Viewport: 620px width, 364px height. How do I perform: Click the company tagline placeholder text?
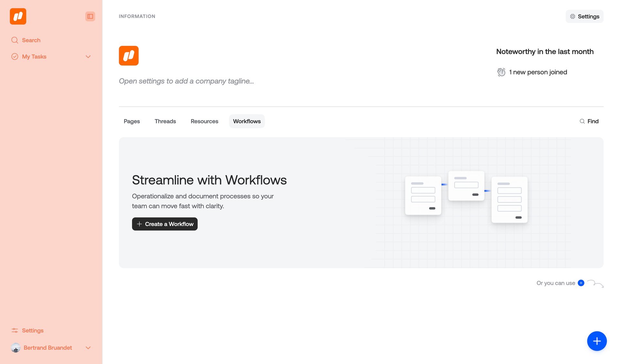coord(186,81)
